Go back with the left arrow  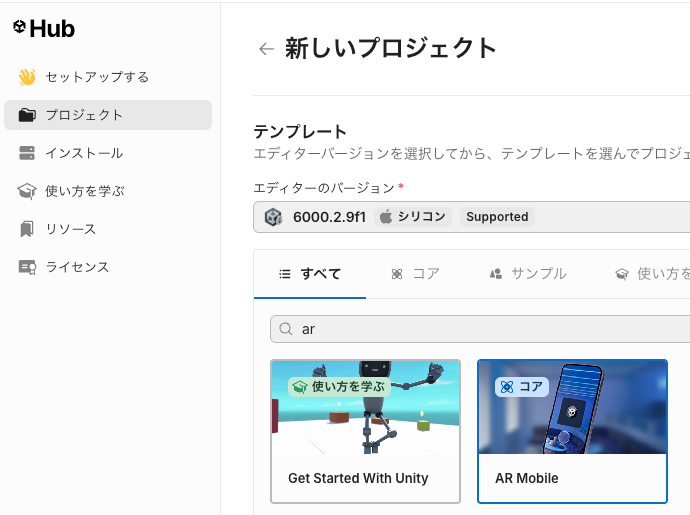coord(267,48)
